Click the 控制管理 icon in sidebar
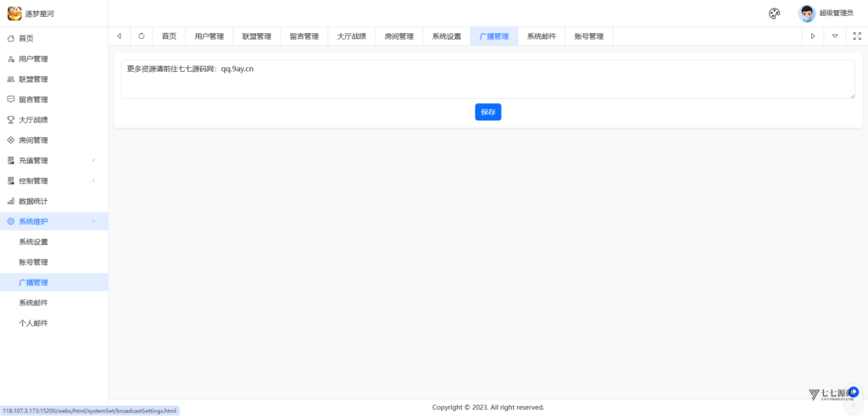Viewport: 868px width, 416px height. click(10, 181)
